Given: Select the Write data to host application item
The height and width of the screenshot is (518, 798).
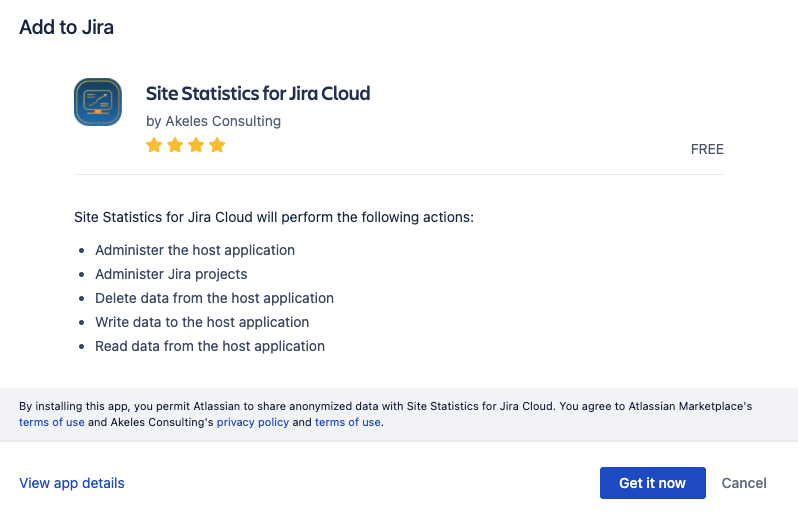Looking at the screenshot, I should click(x=202, y=322).
